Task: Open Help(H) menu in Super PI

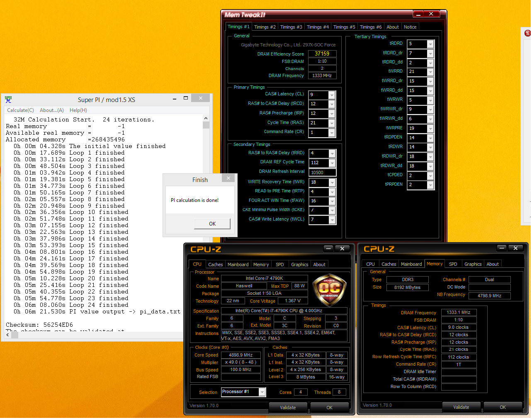Action: (78, 110)
